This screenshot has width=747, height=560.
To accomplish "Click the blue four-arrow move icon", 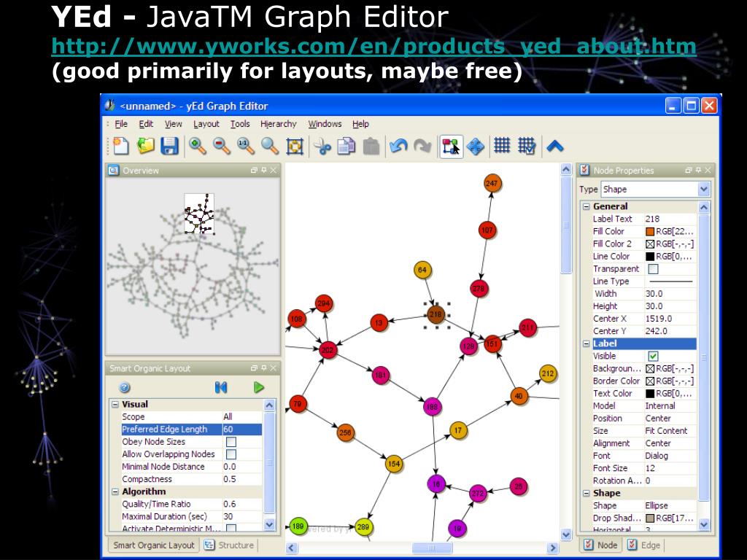I will click(x=475, y=146).
